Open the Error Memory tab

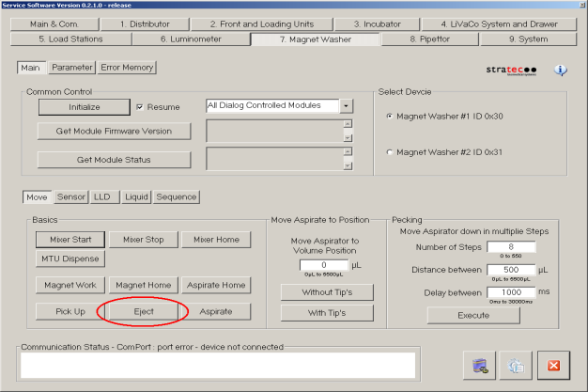127,68
